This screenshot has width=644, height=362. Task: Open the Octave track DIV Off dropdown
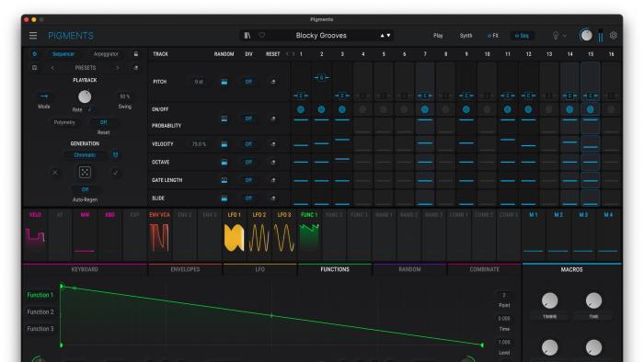tap(248, 163)
